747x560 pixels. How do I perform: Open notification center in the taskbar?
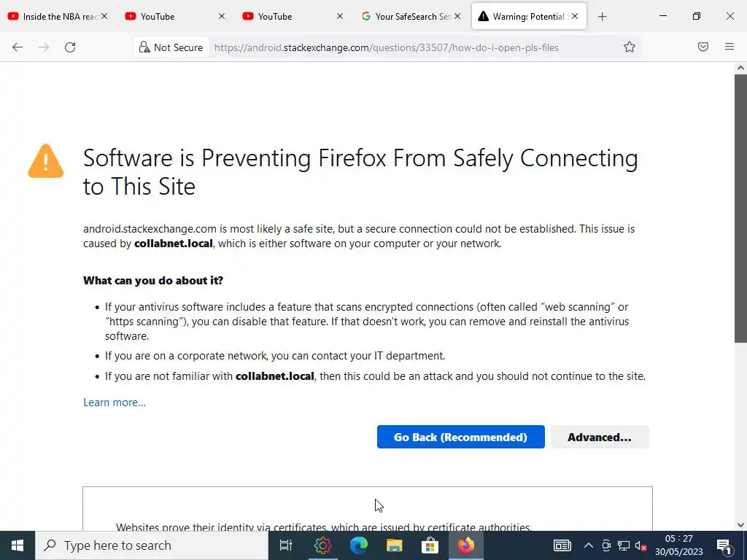pos(724,545)
